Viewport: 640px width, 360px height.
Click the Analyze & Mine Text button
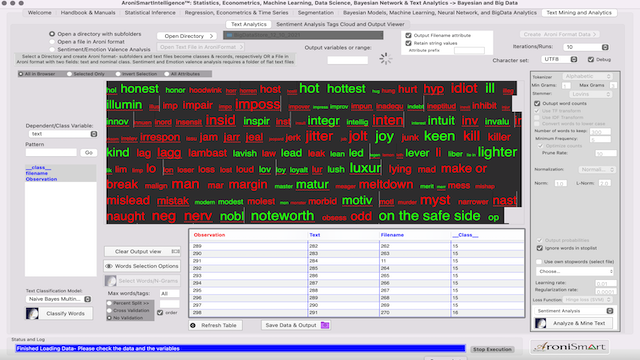[575, 323]
